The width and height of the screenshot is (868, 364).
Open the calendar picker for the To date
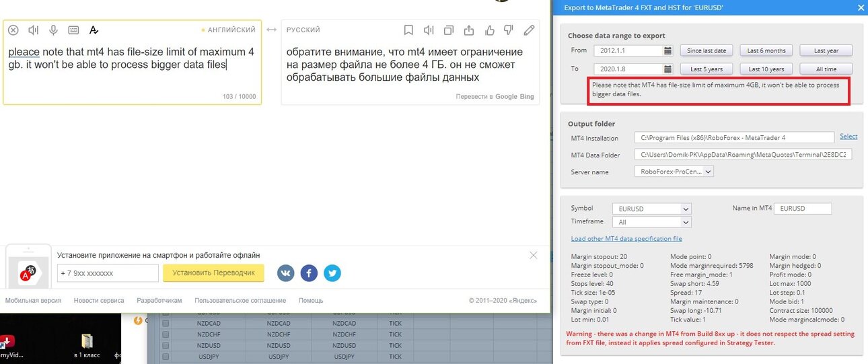point(667,69)
